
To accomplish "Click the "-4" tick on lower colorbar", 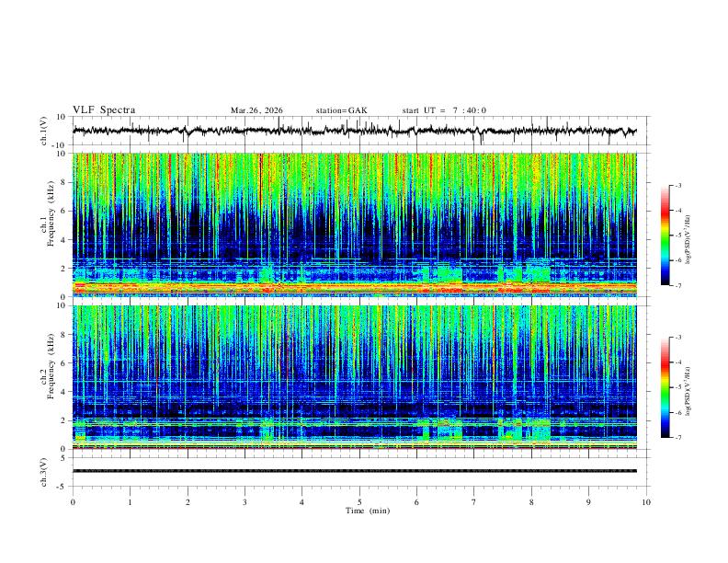I will pyautogui.click(x=678, y=362).
